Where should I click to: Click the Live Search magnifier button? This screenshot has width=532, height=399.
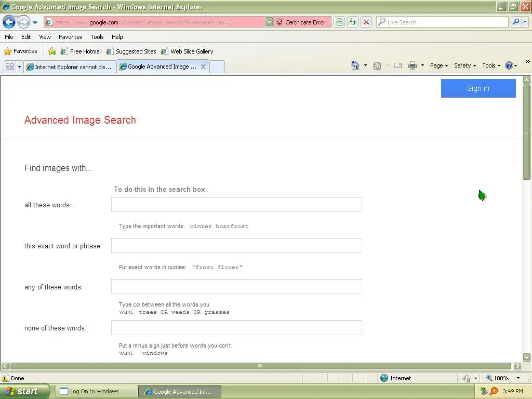[516, 22]
